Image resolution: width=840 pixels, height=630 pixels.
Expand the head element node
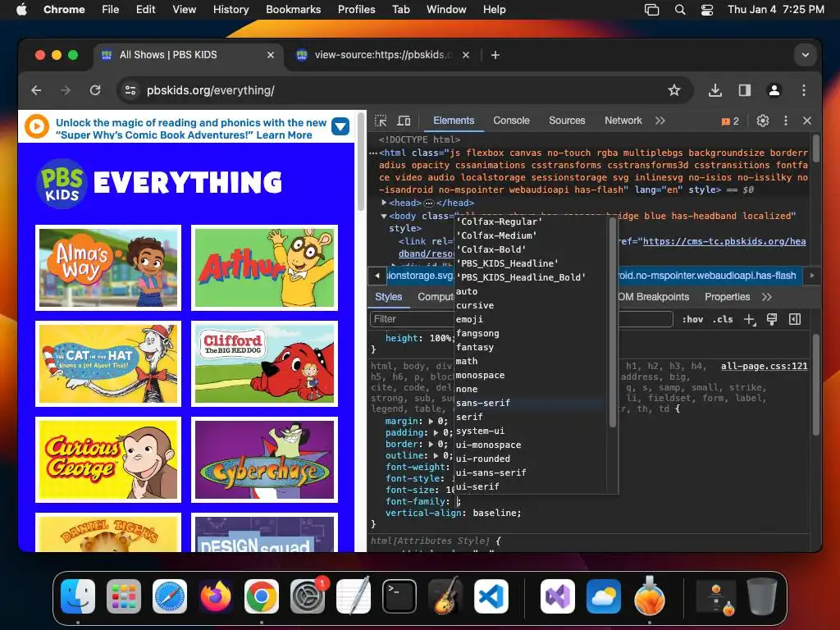click(384, 203)
